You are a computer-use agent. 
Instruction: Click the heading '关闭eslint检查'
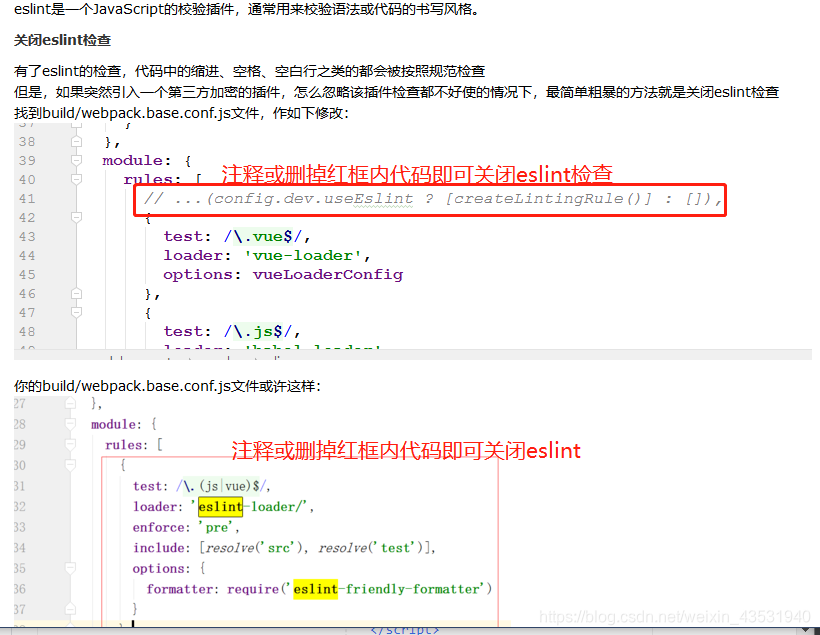pyautogui.click(x=62, y=40)
